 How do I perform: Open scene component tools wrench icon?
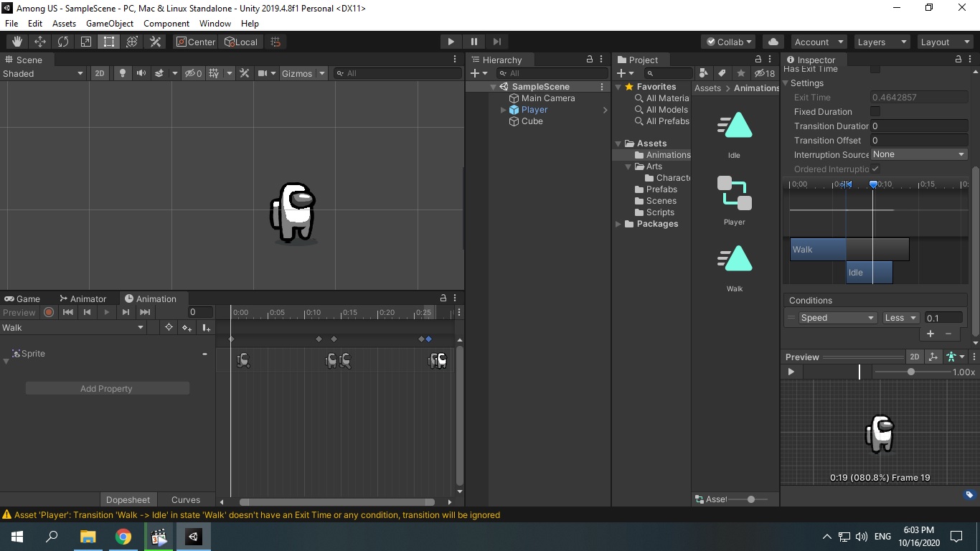point(245,73)
